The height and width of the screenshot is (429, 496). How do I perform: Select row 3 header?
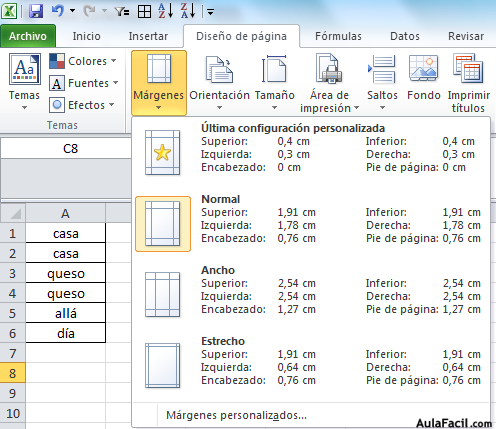coord(13,273)
